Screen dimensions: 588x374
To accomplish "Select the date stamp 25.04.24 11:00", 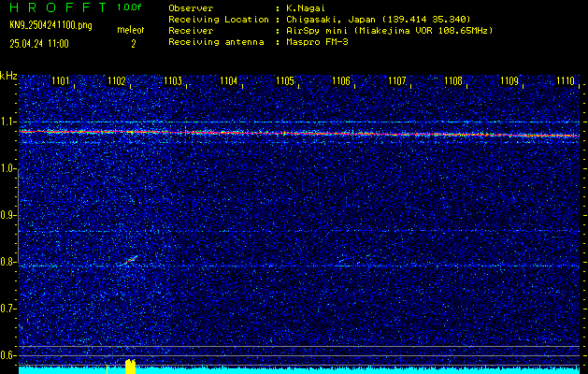I will pyautogui.click(x=39, y=44).
